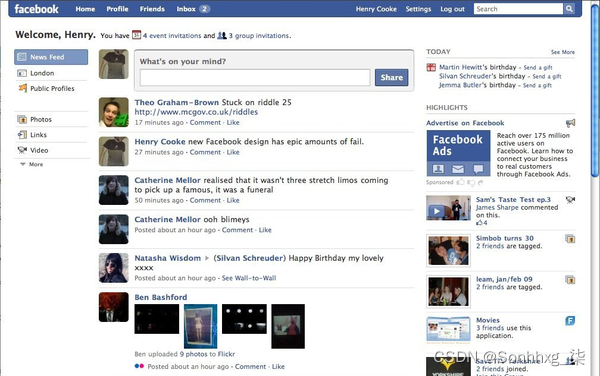Viewport: 600px width, 376px height.
Task: Open Natasha Wisdom's profile picture
Action: [x=114, y=268]
